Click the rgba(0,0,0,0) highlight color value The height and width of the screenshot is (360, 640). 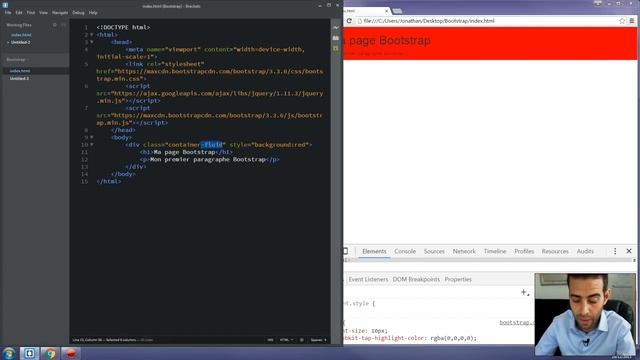(453, 338)
